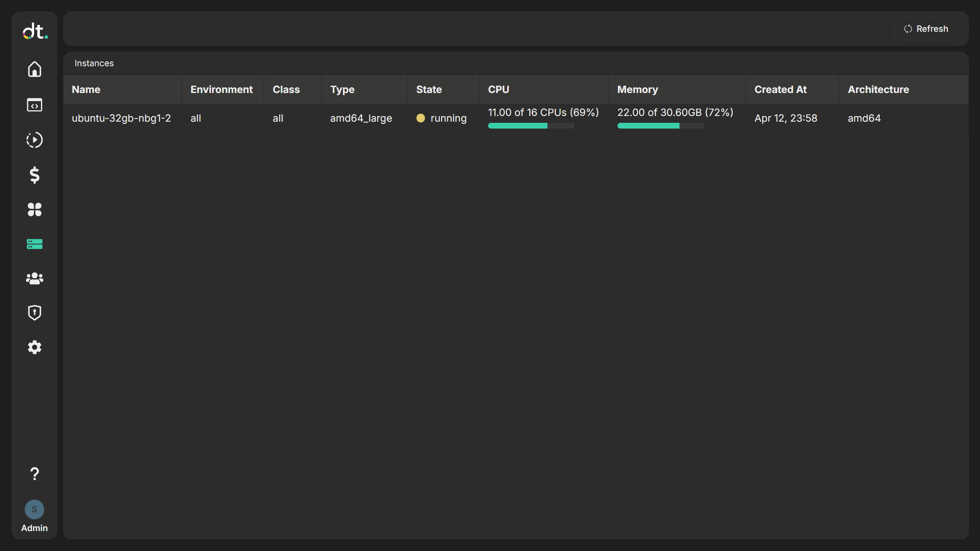Viewport: 980px width, 551px height.
Task: Click the yellow running status dot
Action: [x=421, y=118]
